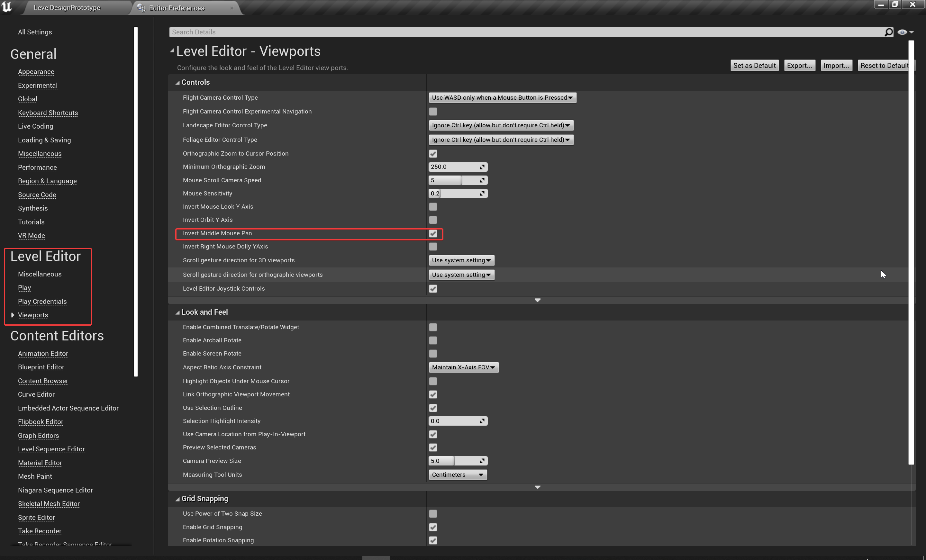This screenshot has height=560, width=926.
Task: Click the magnifier icon in the Search Details bar
Action: [x=888, y=32]
